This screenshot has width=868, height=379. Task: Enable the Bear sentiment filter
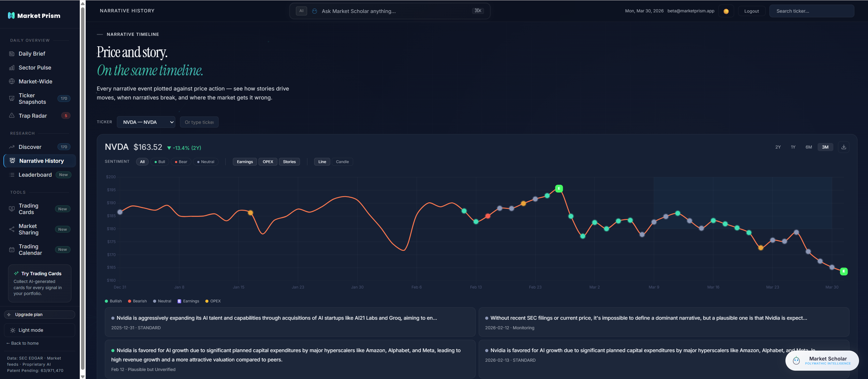pos(181,162)
